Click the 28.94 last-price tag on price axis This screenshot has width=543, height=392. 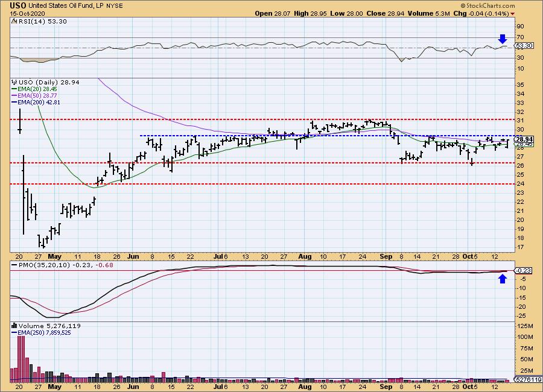524,139
